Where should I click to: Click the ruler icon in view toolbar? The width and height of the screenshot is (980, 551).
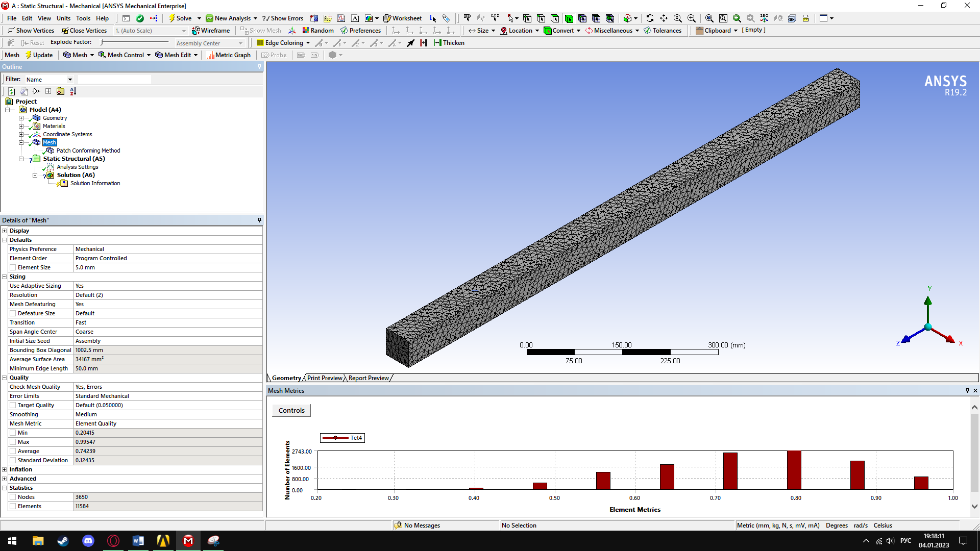click(805, 18)
